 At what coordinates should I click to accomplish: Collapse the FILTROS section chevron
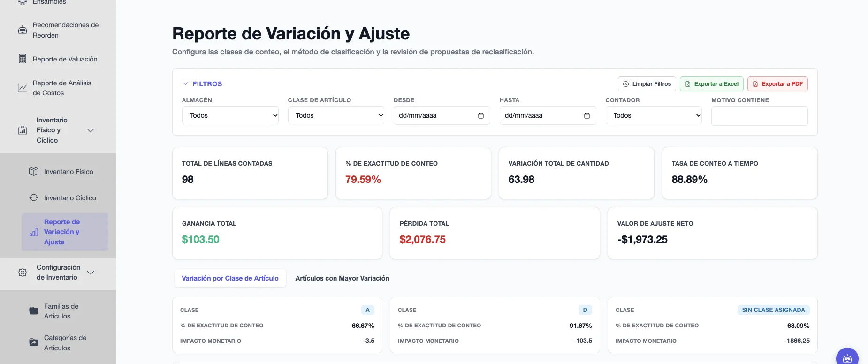[x=185, y=83]
